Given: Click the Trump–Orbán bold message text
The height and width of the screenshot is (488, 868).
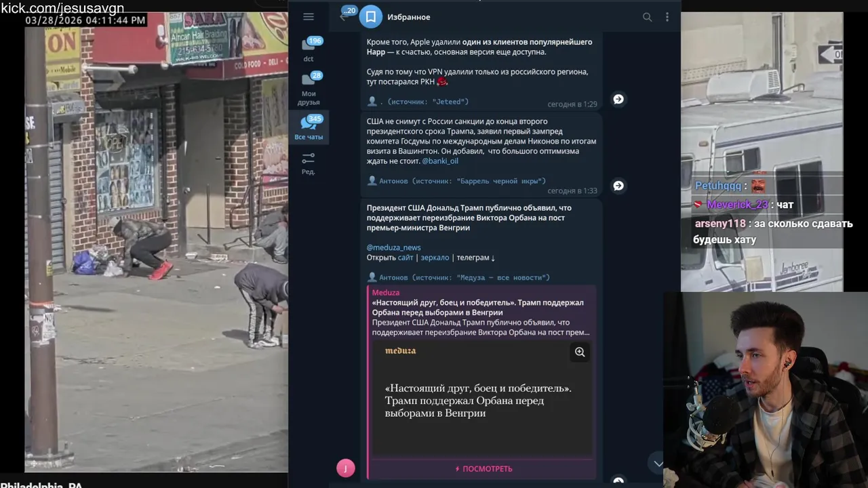Looking at the screenshot, I should (469, 218).
